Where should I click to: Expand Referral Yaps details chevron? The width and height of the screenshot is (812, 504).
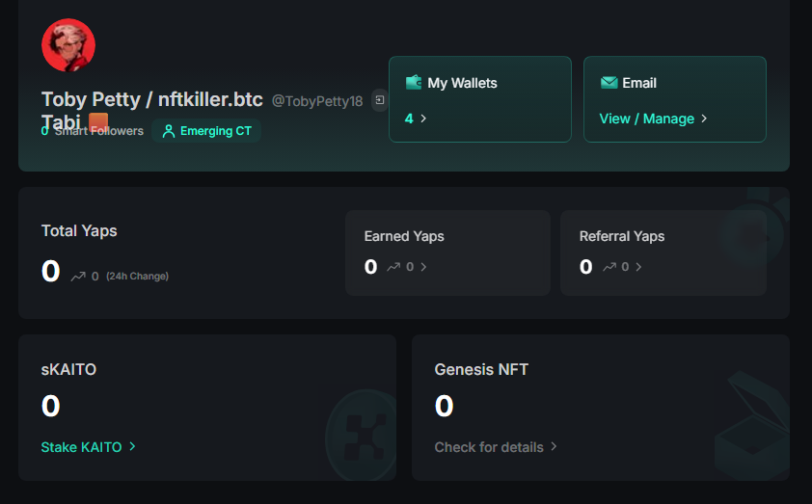[x=638, y=267]
